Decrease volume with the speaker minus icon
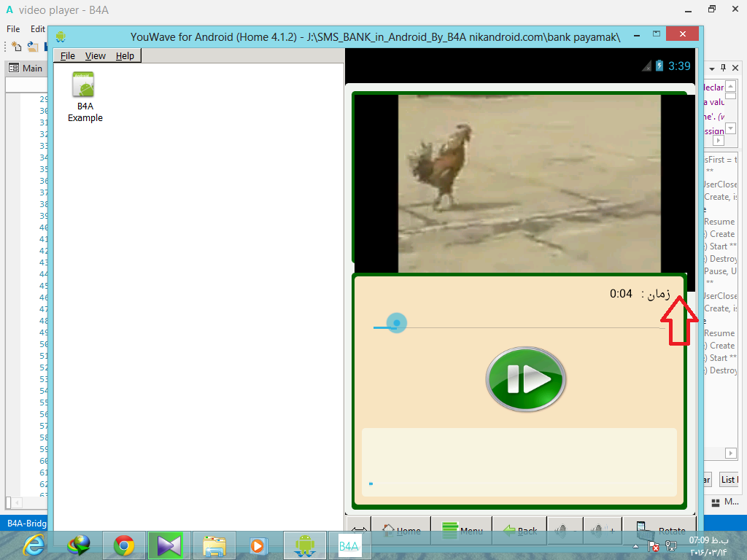 (x=565, y=531)
